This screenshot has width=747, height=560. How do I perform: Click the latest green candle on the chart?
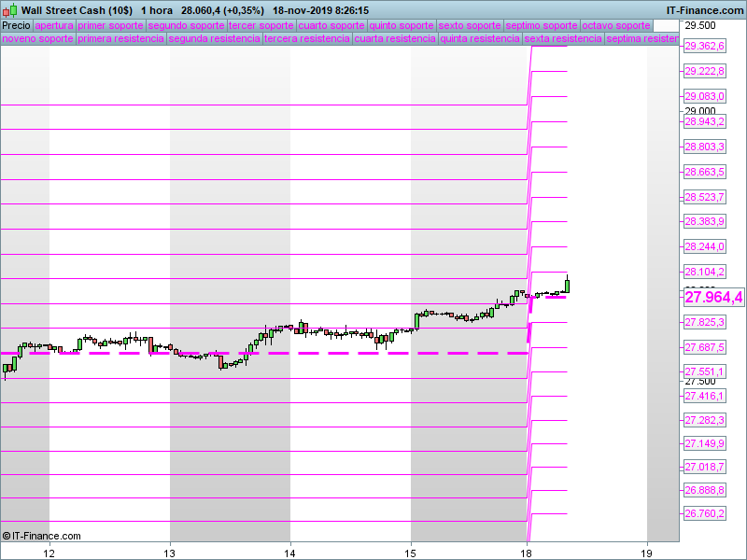(568, 285)
